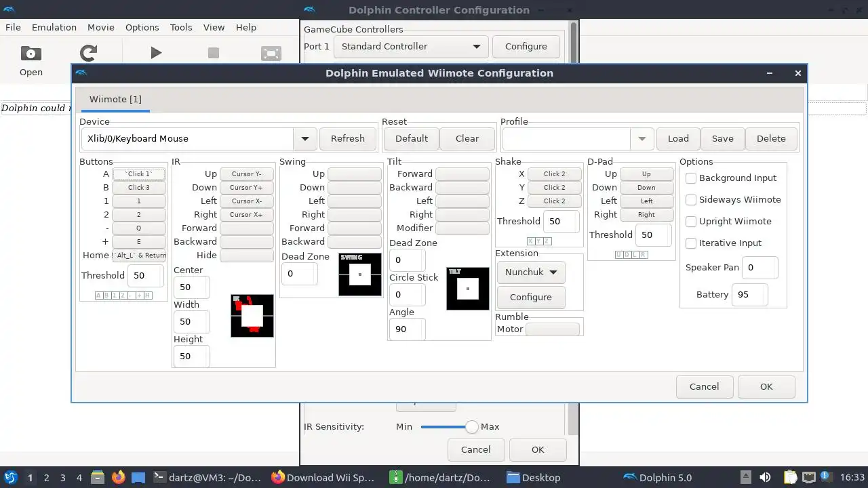Click Configure under the Extension section
Screen dimensions: 868x488
(531, 297)
